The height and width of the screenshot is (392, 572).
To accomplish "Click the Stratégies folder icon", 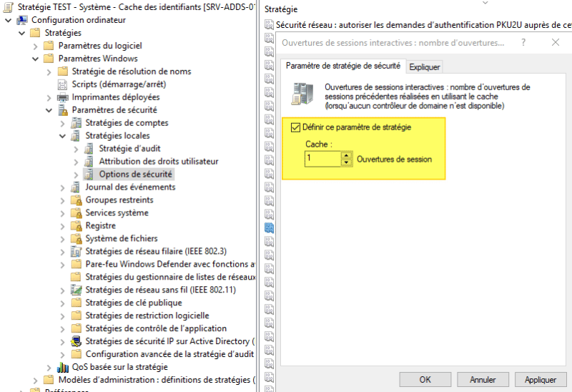I will [x=35, y=33].
